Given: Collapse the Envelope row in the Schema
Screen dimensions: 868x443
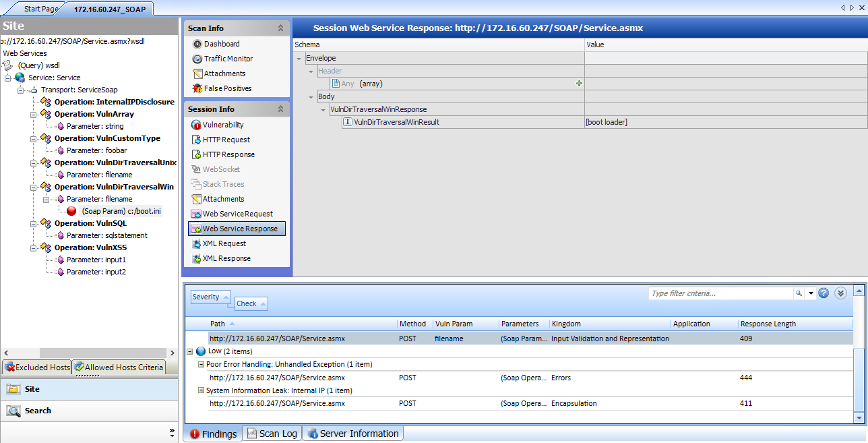Looking at the screenshot, I should point(299,58).
